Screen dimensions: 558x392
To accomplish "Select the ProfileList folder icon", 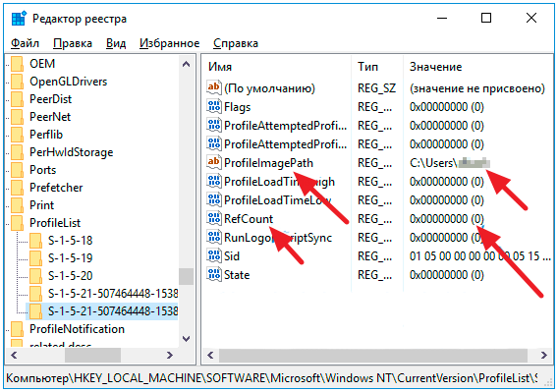I will [x=17, y=223].
